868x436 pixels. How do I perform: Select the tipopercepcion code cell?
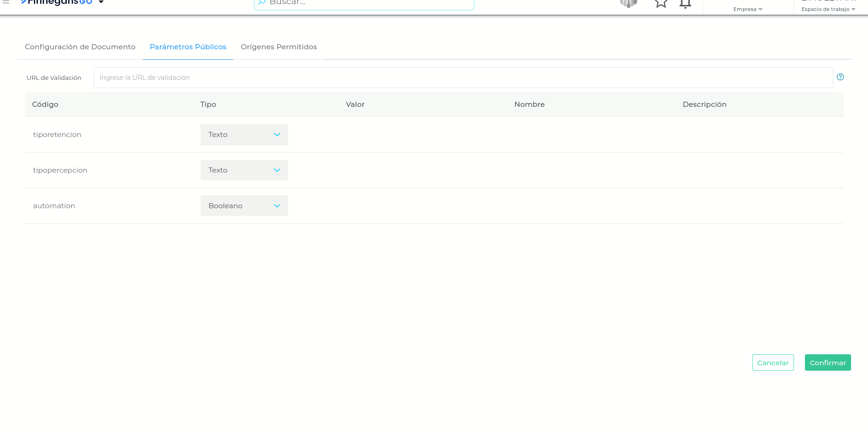coord(60,170)
